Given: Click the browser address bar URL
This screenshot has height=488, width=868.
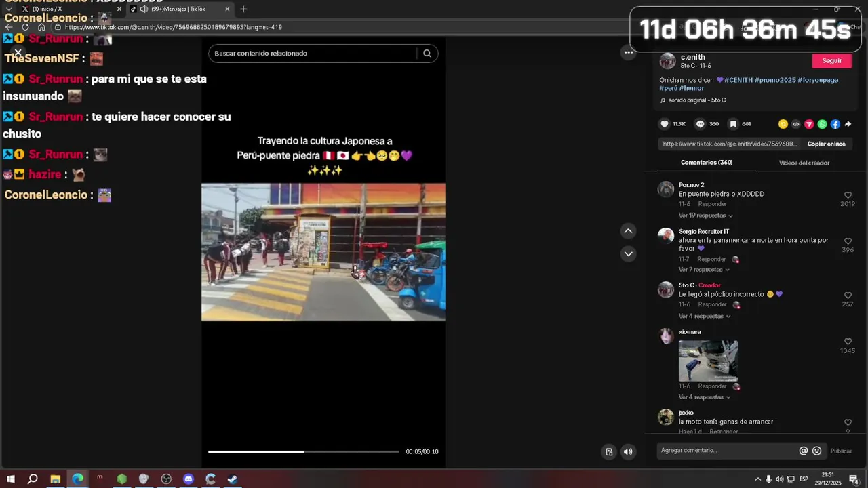Looking at the screenshot, I should point(173,27).
